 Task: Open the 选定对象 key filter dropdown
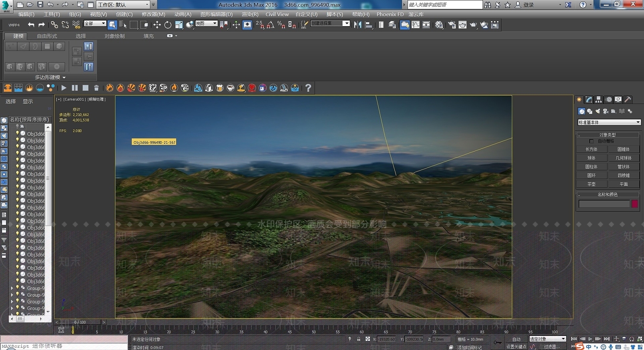point(548,339)
